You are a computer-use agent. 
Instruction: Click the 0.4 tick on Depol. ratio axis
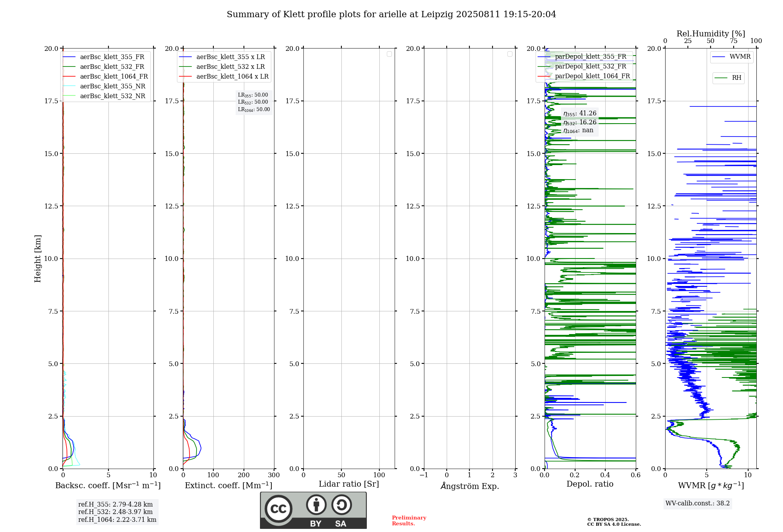[605, 475]
